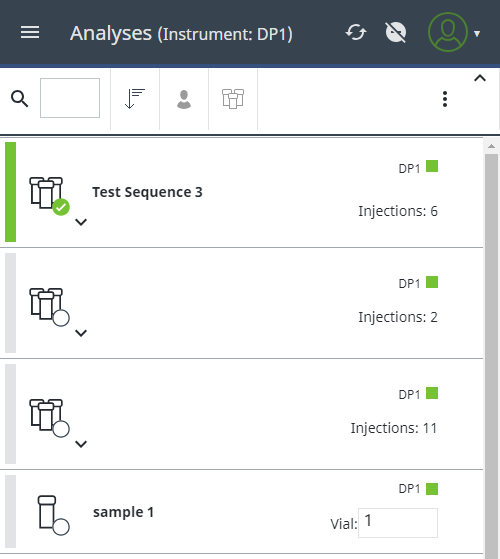Toggle the crossed-out visibility icon in header

(396, 32)
